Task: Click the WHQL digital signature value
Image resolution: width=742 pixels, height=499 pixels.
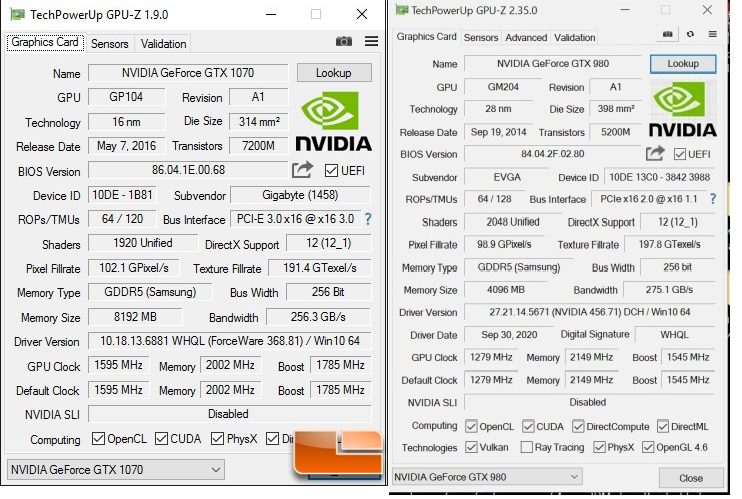Action: (675, 335)
